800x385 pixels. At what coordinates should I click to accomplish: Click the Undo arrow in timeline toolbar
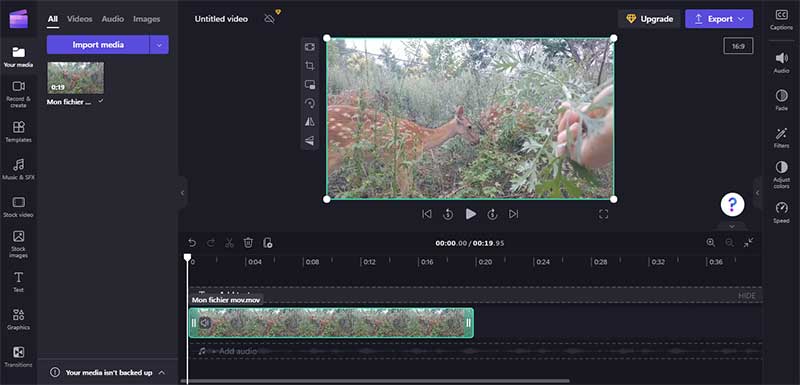coord(192,243)
